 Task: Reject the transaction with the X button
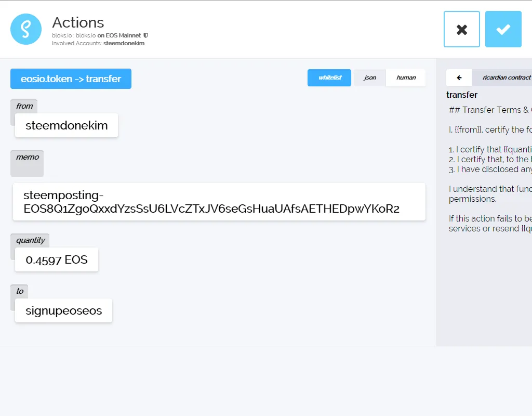tap(461, 29)
